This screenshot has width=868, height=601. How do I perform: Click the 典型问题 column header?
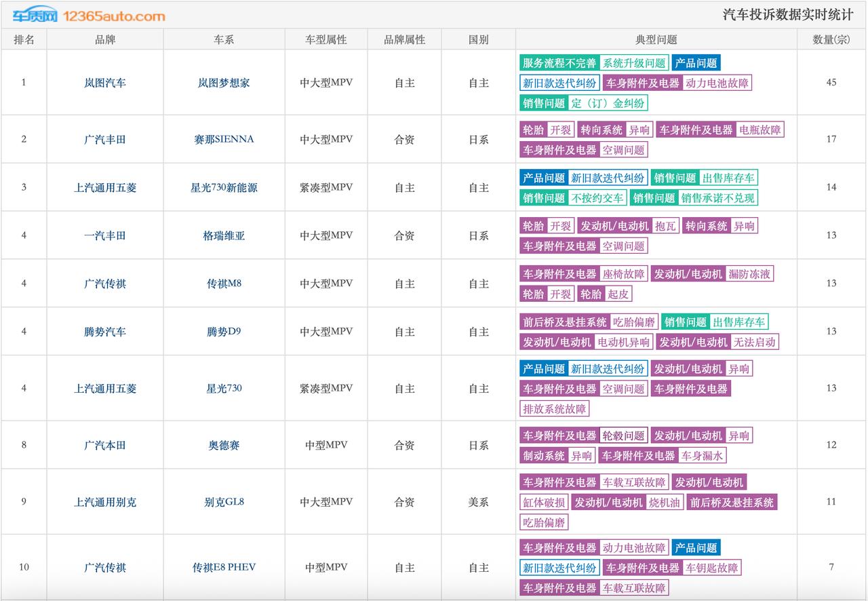(x=656, y=39)
